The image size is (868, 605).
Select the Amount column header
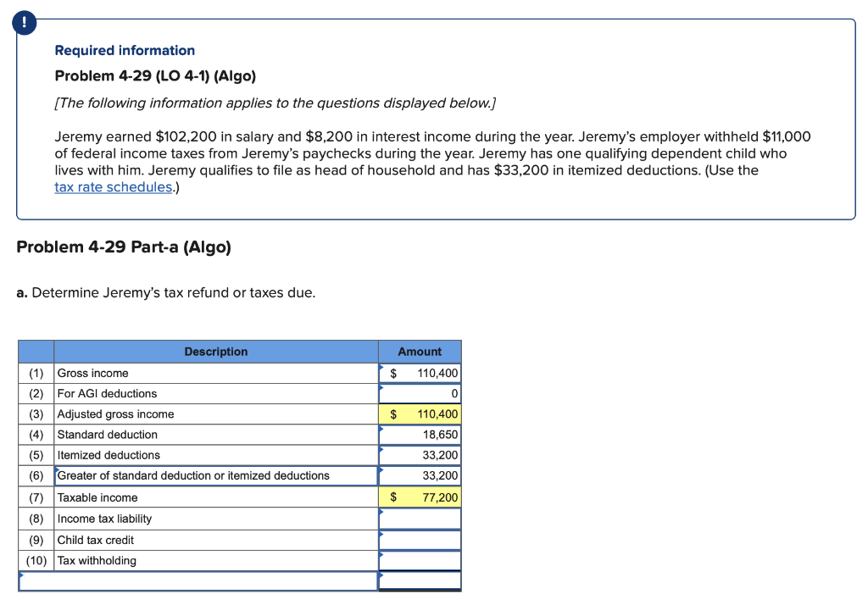point(420,352)
